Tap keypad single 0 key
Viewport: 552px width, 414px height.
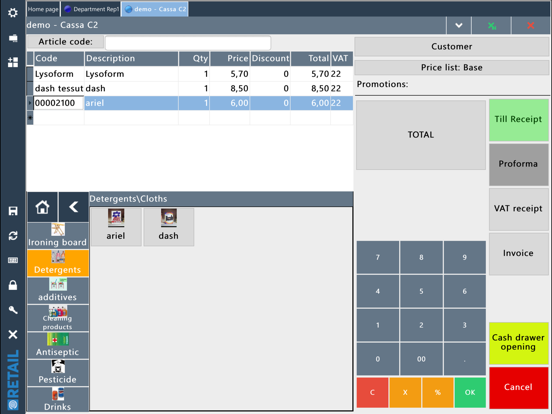click(x=378, y=359)
